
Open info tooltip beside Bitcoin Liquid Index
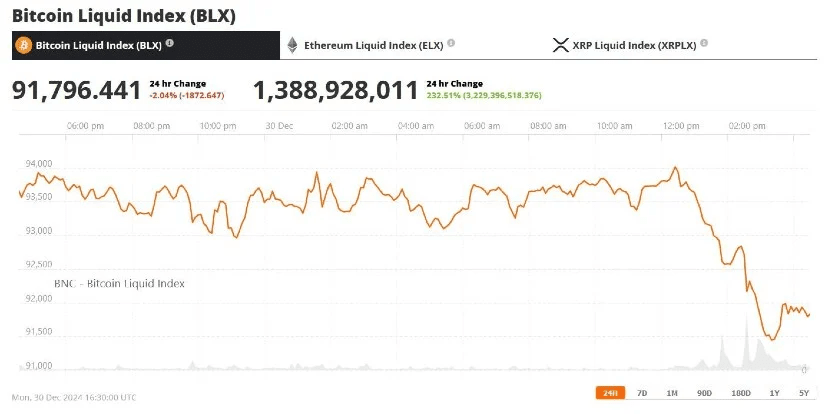pos(169,44)
